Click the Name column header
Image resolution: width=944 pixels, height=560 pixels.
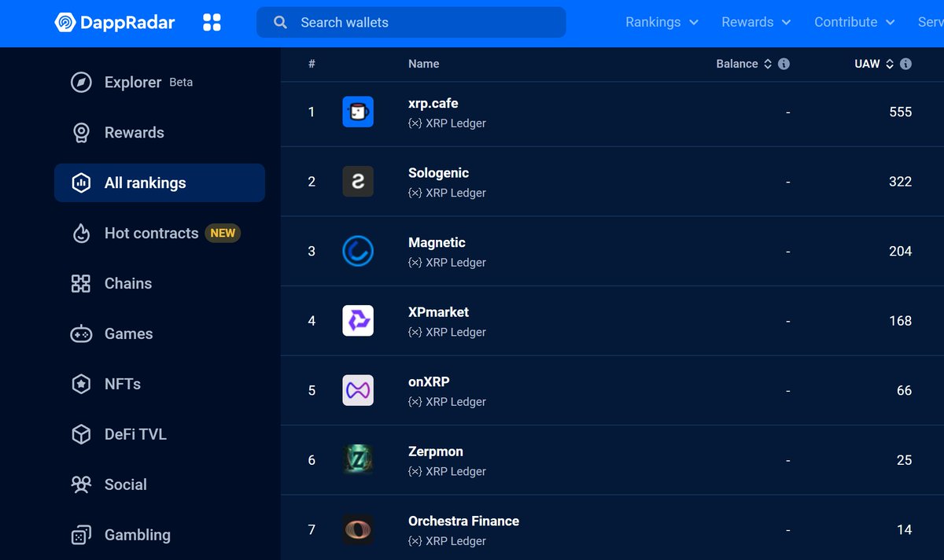(423, 64)
